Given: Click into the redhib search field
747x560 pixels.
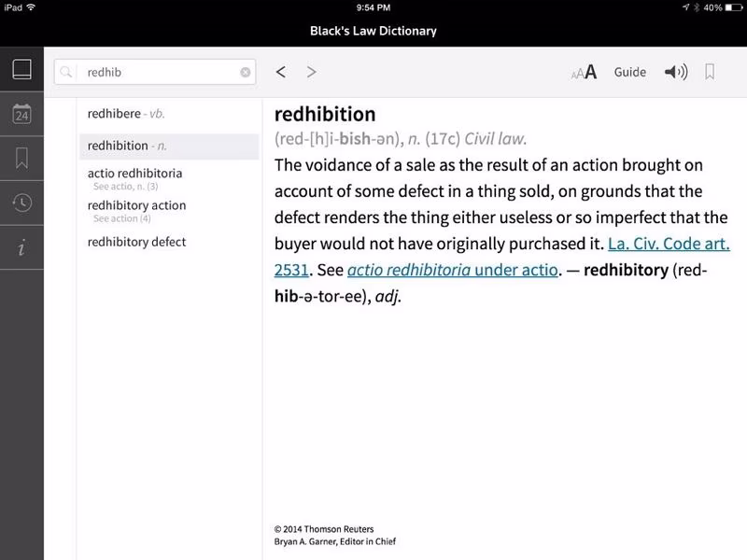Looking at the screenshot, I should point(155,72).
